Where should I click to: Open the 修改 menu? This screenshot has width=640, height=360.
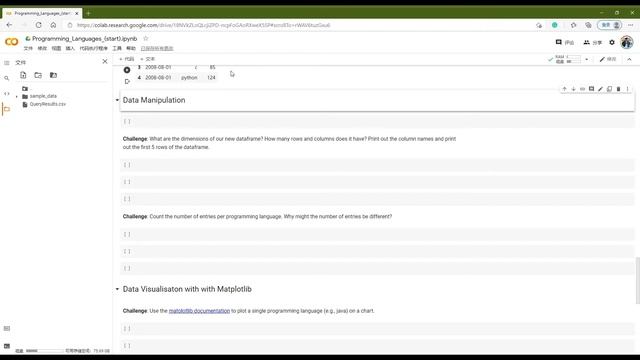click(42, 48)
